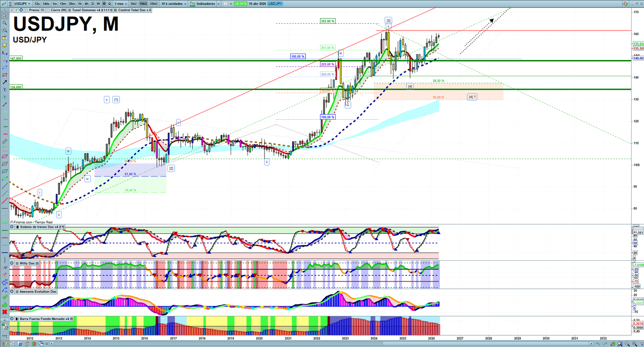Open the list icon next to Precio

(x=43, y=10)
